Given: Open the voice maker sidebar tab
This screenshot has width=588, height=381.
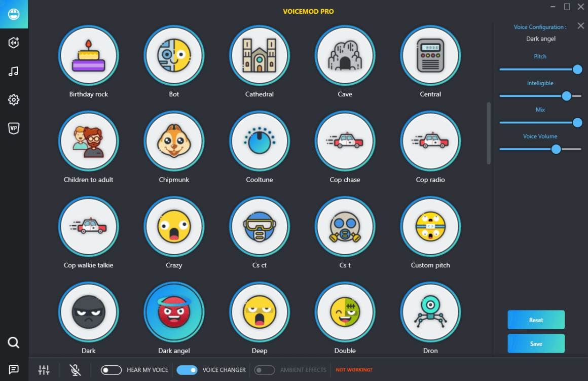Looking at the screenshot, I should [14, 43].
